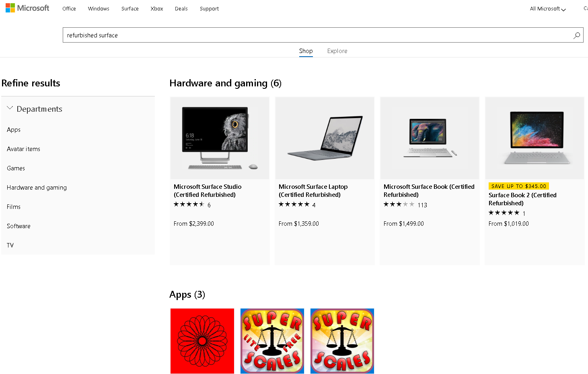Click the Surface Book 2 product image
This screenshot has height=374, width=588.
535,138
